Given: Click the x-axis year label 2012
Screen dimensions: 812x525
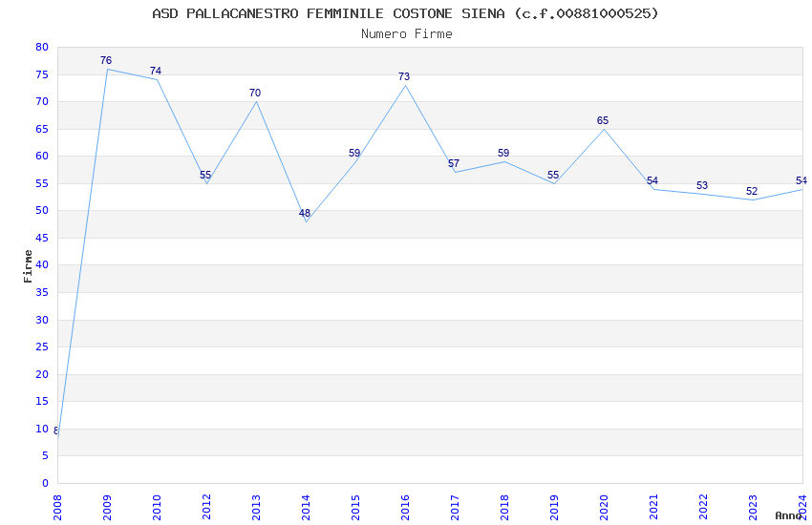Looking at the screenshot, I should pos(206,508).
